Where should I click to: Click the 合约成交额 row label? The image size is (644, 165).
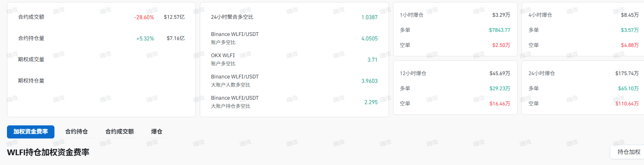31,17
